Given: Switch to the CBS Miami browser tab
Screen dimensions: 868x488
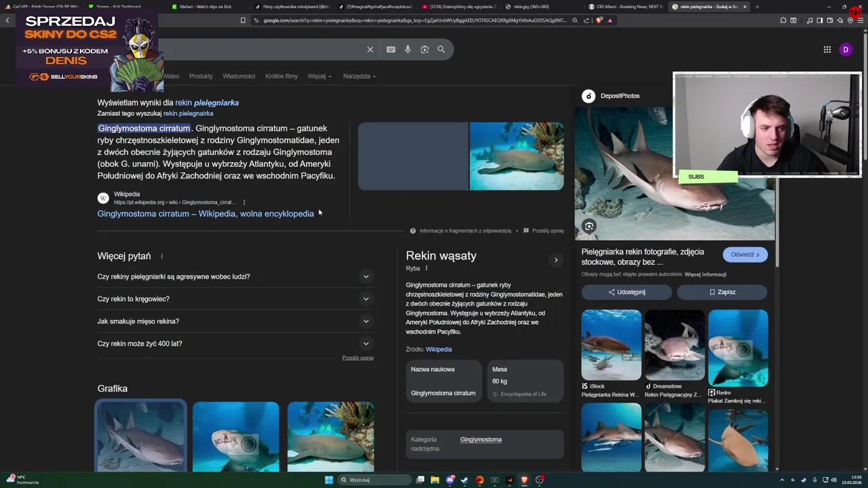Looking at the screenshot, I should coord(627,7).
